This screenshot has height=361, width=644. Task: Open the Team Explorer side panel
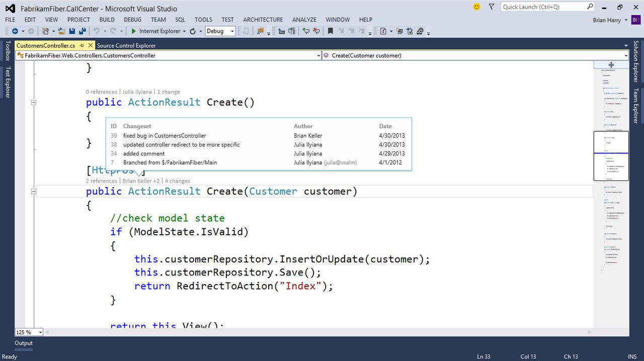pyautogui.click(x=636, y=106)
